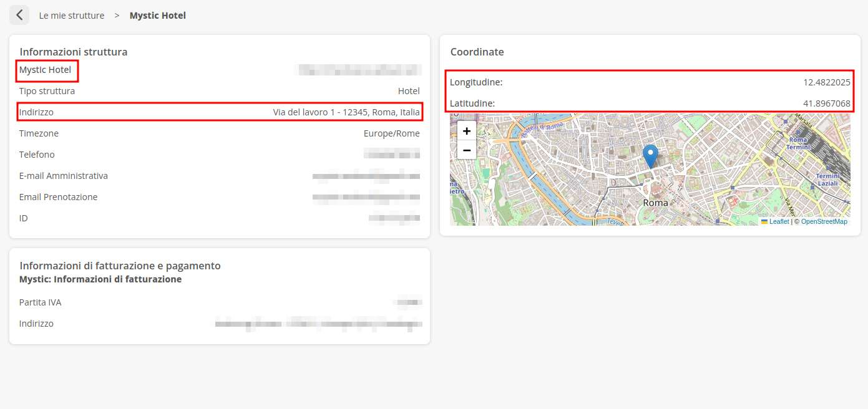Click the flag icon beside Leaflet
Viewport: 868px width, 409px height.
pos(764,221)
